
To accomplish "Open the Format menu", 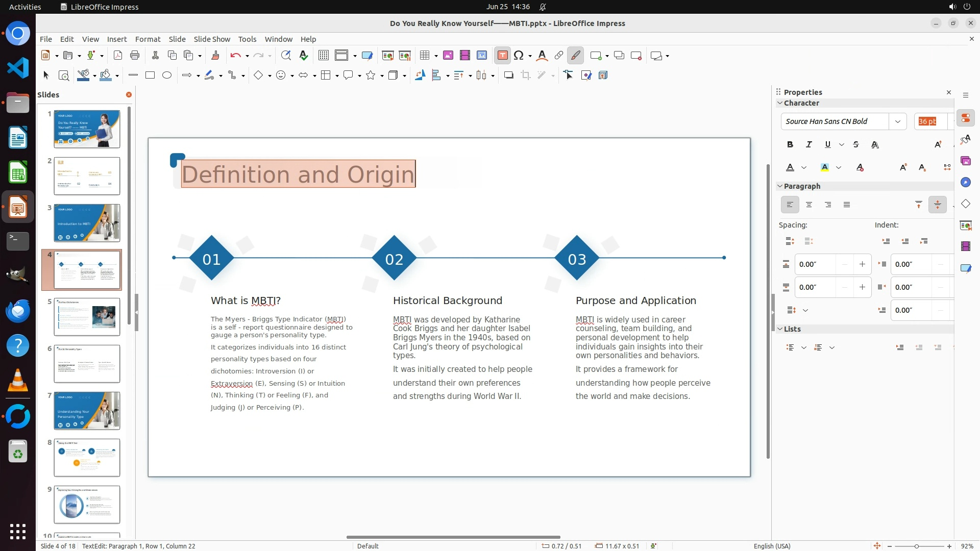I will (x=148, y=39).
